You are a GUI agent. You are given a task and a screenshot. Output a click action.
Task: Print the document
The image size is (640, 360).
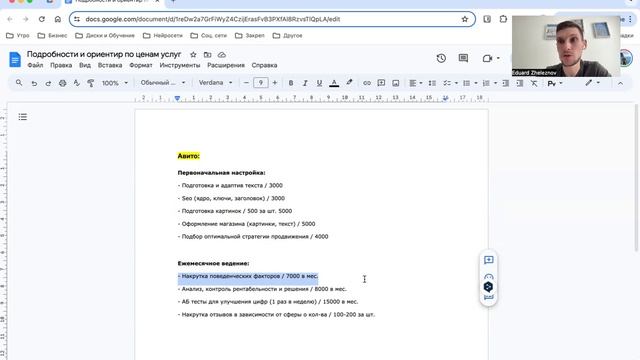[x=62, y=83]
